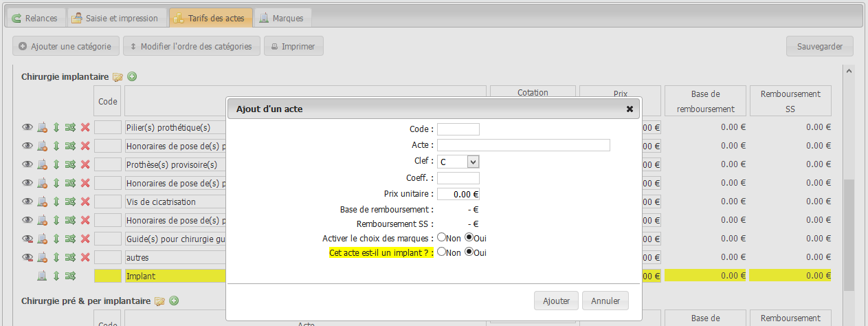Toggle visibility eye of the autres row
Viewport: 868px width, 326px height.
[27, 257]
